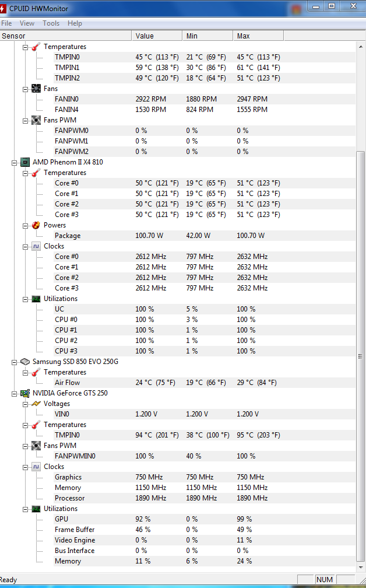This screenshot has width=366, height=588.
Task: Select the GPU utilization row
Action: 61,519
